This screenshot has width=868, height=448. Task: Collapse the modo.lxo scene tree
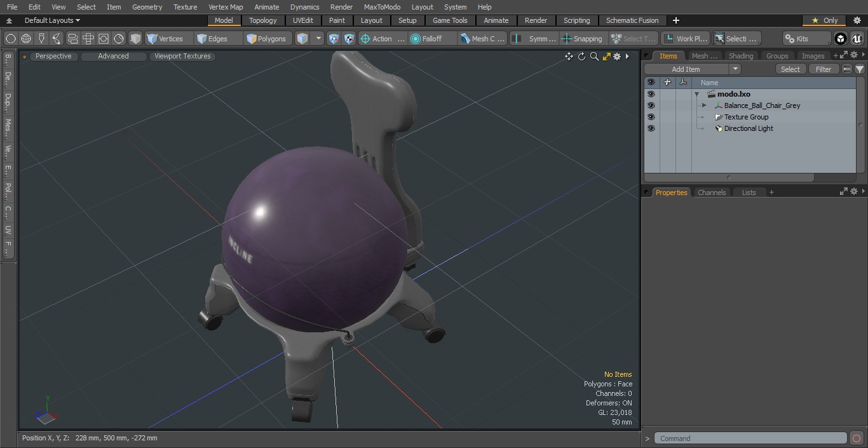[x=696, y=94]
